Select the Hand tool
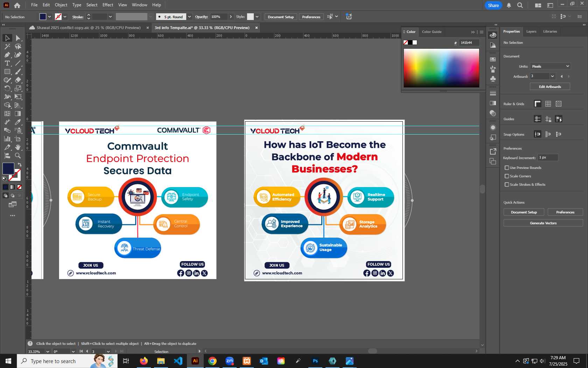The image size is (588, 368). pyautogui.click(x=18, y=147)
